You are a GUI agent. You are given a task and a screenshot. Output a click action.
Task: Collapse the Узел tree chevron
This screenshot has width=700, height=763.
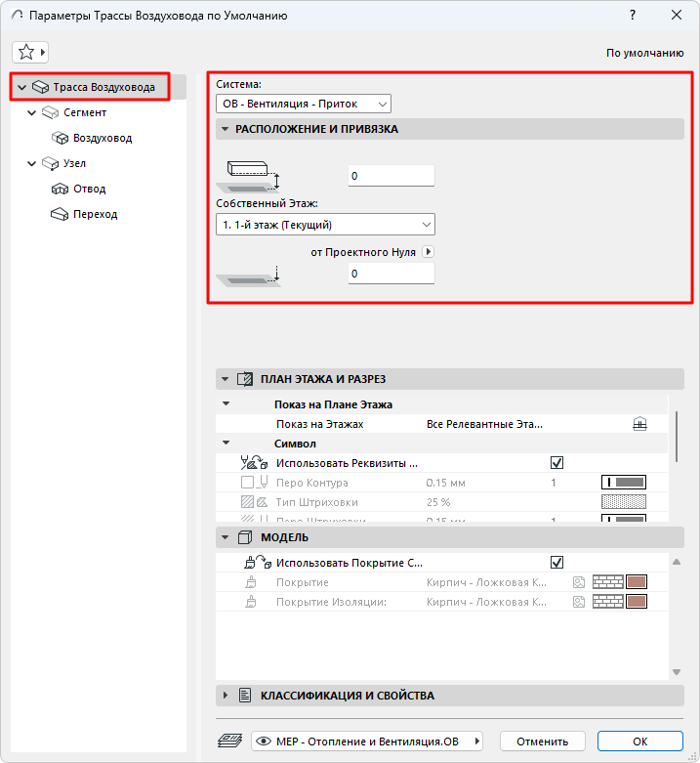click(32, 163)
